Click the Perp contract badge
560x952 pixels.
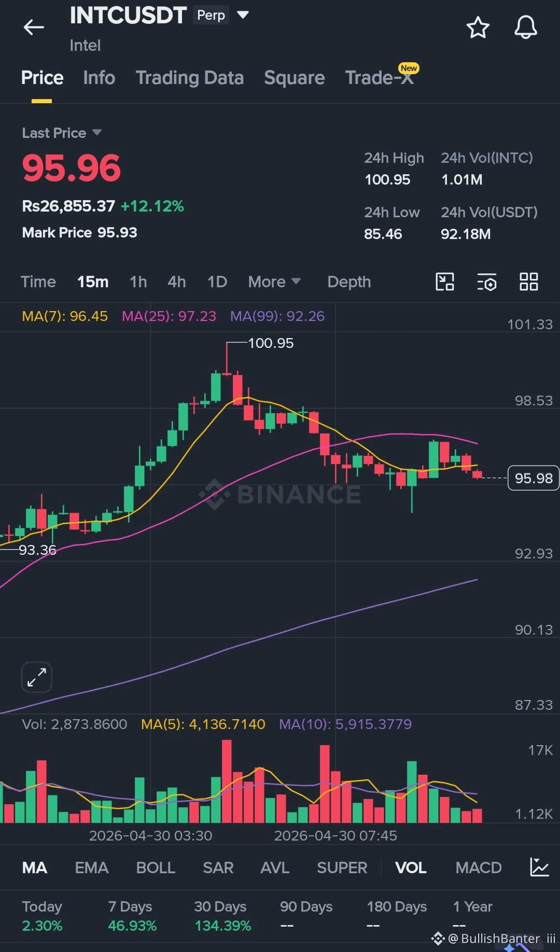coord(211,15)
